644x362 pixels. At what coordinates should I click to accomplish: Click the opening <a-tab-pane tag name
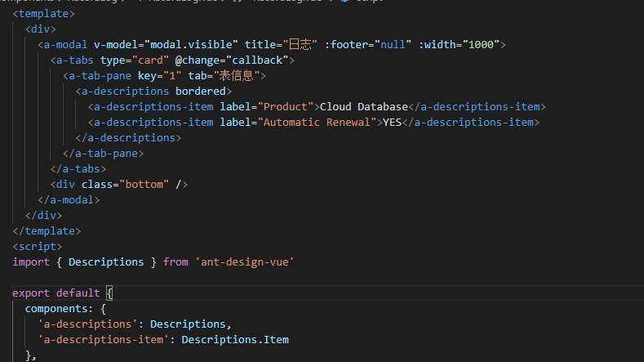point(100,76)
